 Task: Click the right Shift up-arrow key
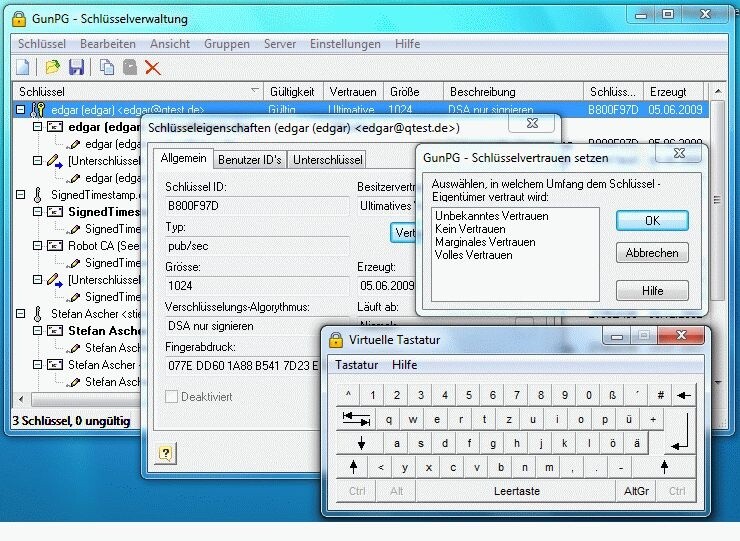click(664, 467)
